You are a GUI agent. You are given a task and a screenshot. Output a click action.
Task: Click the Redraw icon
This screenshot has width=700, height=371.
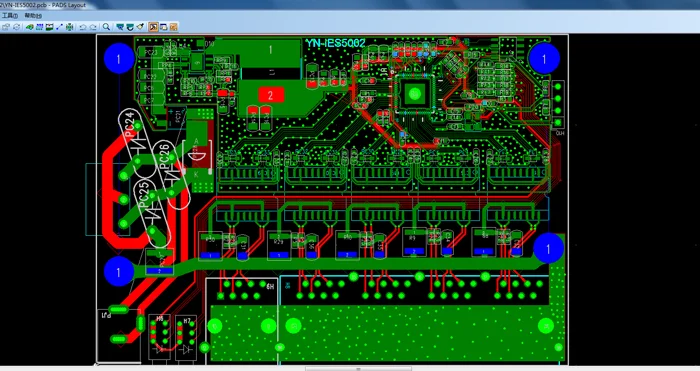130,27
